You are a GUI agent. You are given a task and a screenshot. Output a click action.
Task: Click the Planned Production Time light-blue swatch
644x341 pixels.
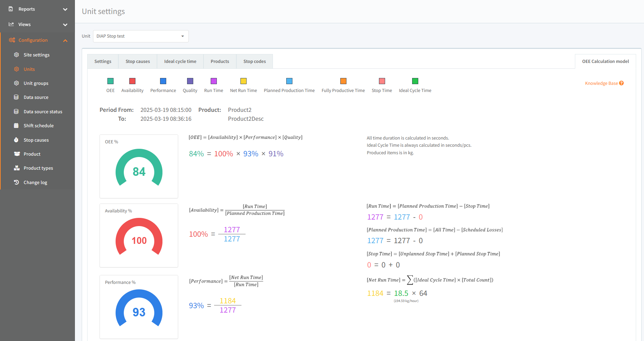(x=289, y=81)
